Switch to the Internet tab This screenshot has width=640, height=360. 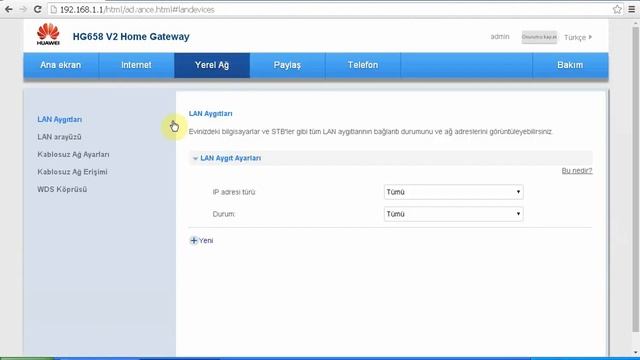(136, 65)
